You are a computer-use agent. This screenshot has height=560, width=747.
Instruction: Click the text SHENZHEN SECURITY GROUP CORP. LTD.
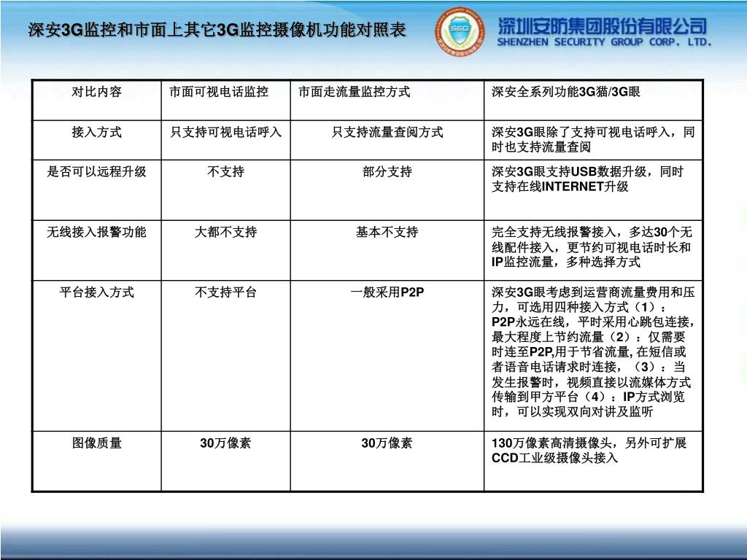pos(604,42)
